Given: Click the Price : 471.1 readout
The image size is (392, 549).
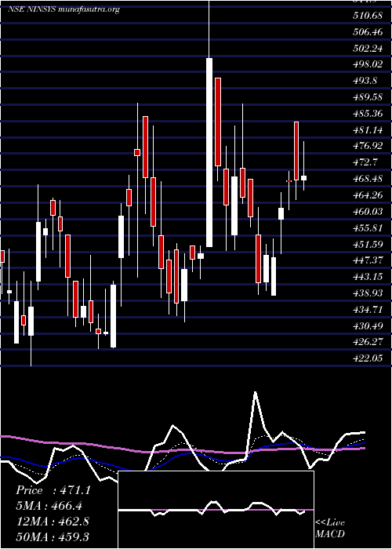Looking at the screenshot, I should pyautogui.click(x=53, y=490).
